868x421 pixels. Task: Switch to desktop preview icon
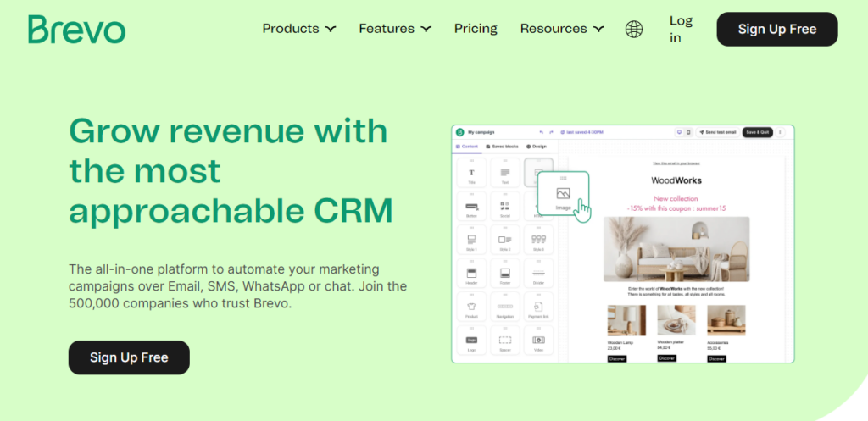coord(679,132)
